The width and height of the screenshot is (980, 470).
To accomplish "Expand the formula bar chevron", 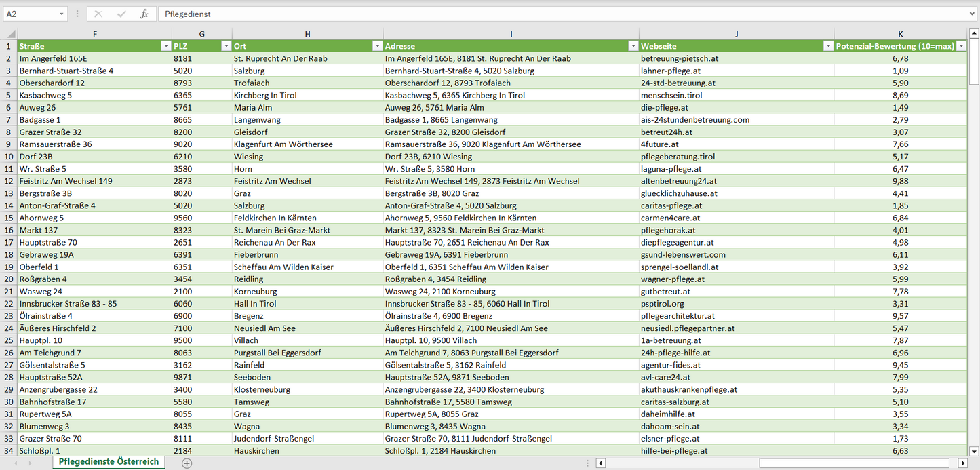I will (973, 14).
